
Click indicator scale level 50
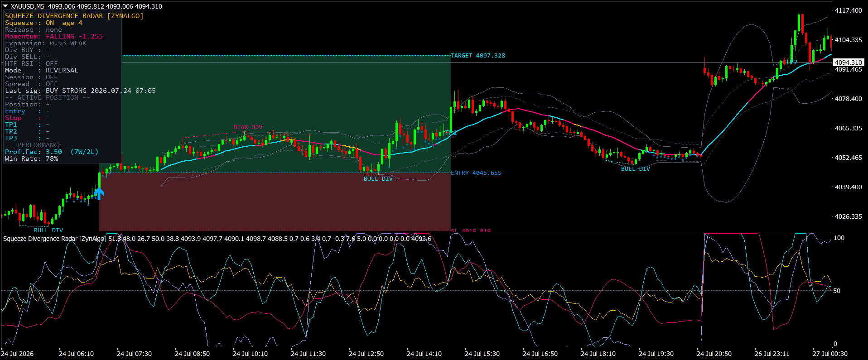point(837,291)
